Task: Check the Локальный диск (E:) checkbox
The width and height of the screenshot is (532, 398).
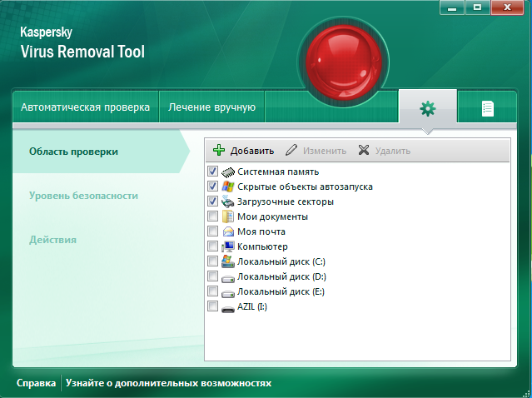Action: (213, 291)
